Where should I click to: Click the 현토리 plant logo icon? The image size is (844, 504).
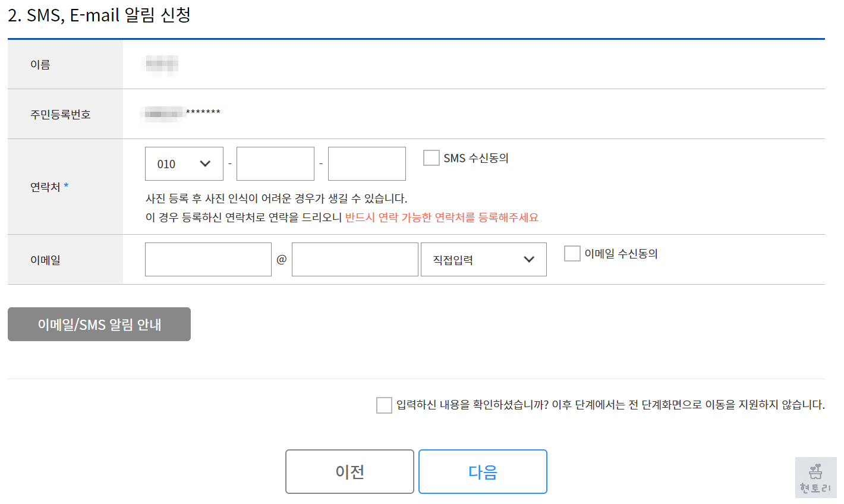[x=816, y=478]
